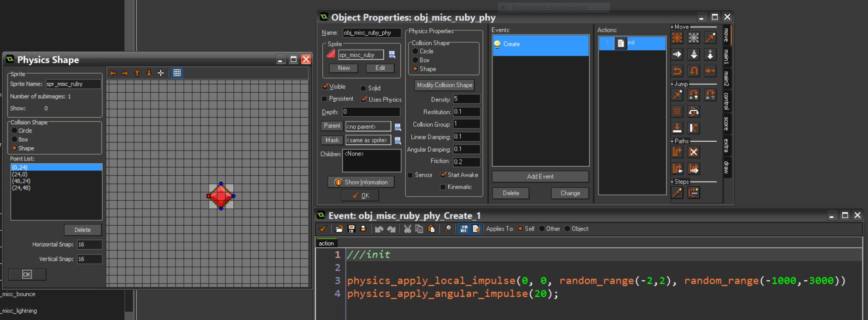Click the green checkmark to confirm the code

(x=323, y=229)
